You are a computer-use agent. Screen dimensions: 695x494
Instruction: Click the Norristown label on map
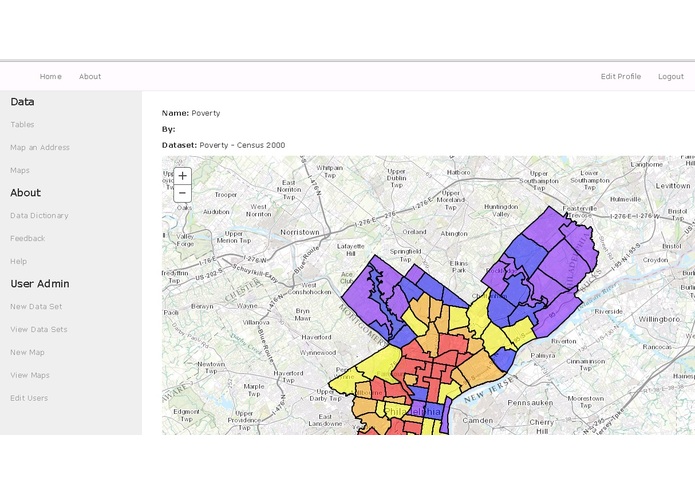[300, 232]
